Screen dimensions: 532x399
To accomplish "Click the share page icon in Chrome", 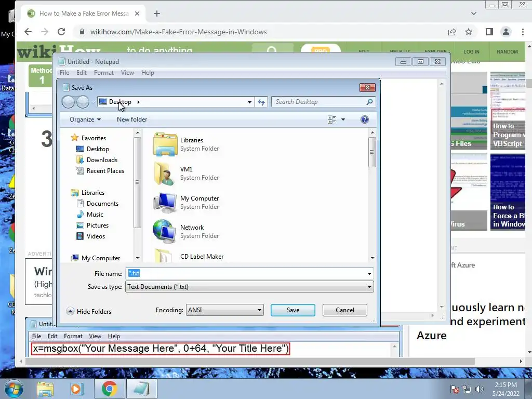I will tap(452, 32).
